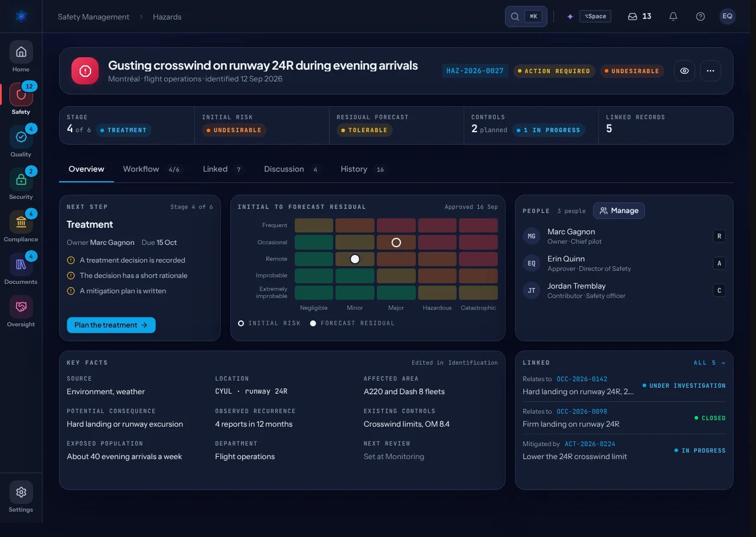Open the Home sidebar icon

click(21, 52)
